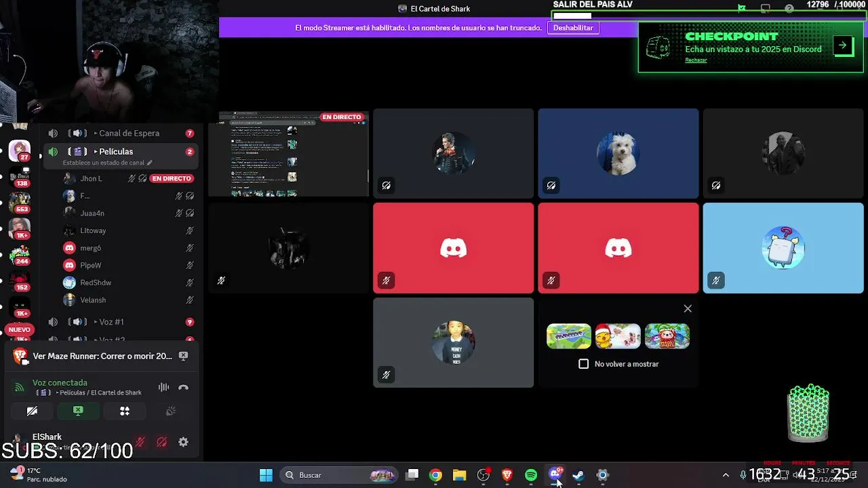Open the help icon in title bar

pos(789,9)
